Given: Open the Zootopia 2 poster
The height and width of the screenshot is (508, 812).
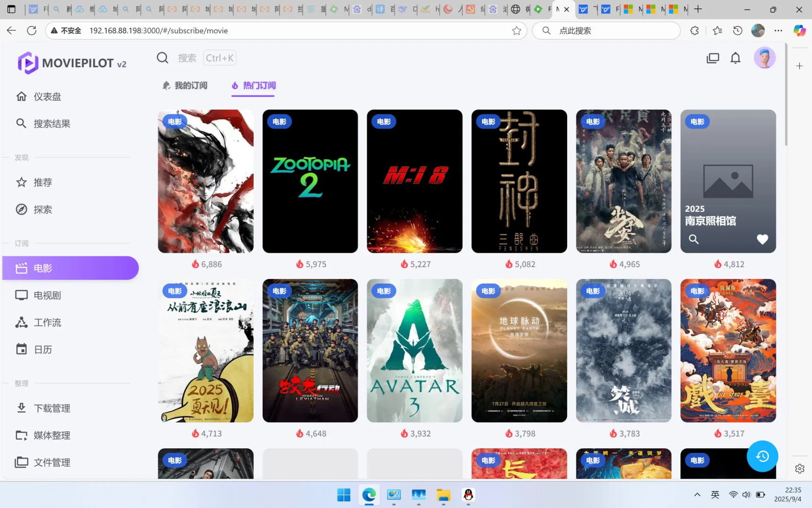Looking at the screenshot, I should click(310, 181).
